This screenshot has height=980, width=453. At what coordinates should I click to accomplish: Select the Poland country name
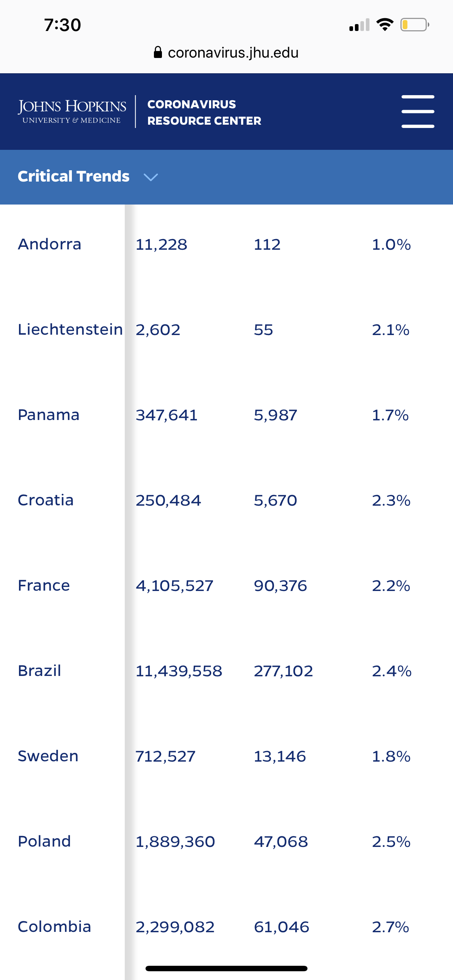click(x=44, y=841)
